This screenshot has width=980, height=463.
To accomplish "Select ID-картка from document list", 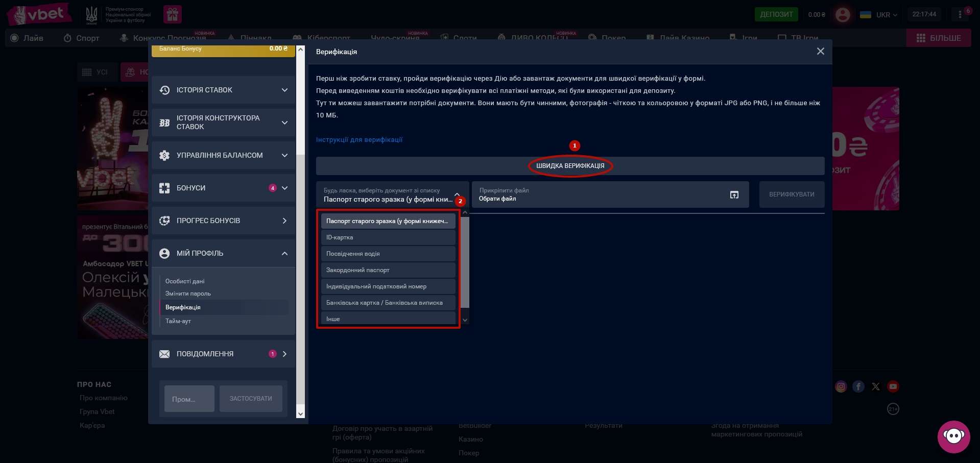I will 388,237.
